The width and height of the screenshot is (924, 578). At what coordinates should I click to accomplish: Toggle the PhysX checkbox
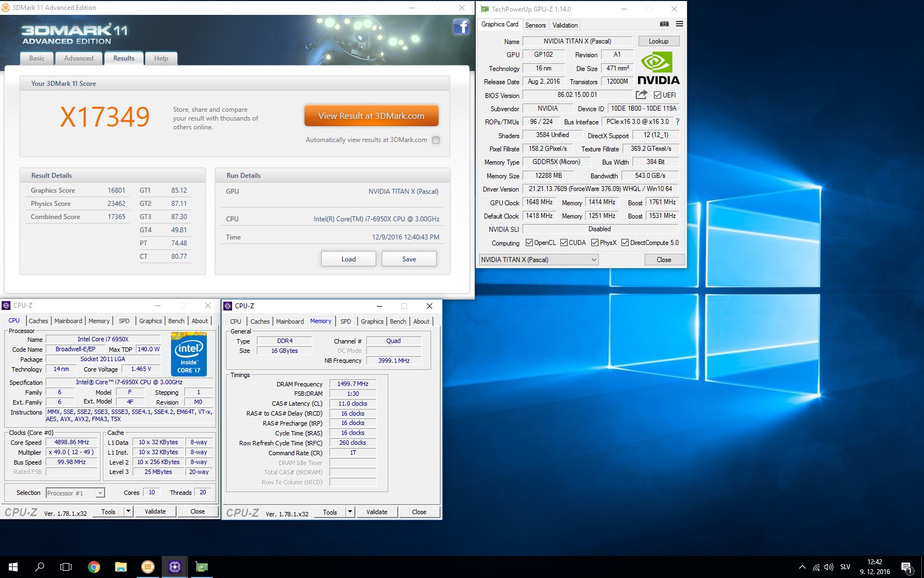point(595,243)
